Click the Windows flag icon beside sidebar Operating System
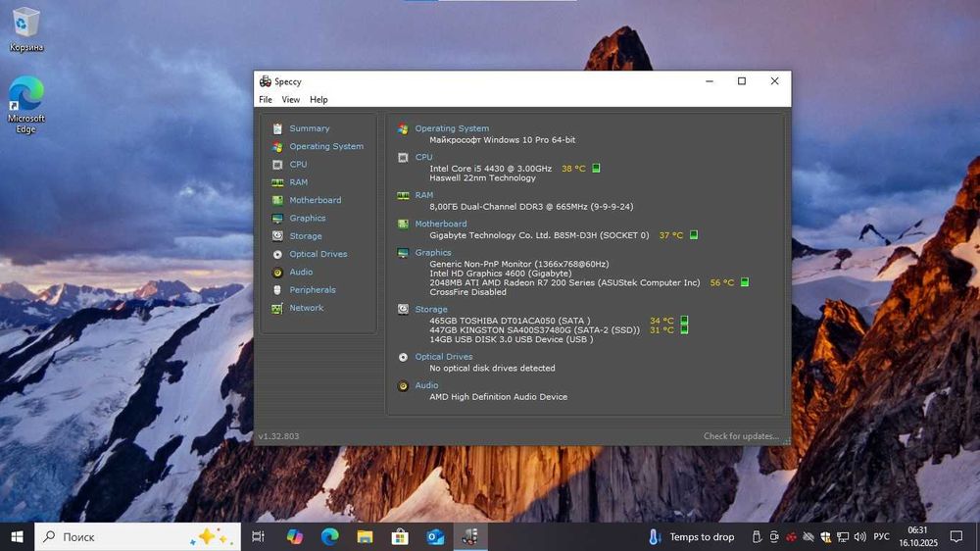980x551 pixels. click(277, 147)
